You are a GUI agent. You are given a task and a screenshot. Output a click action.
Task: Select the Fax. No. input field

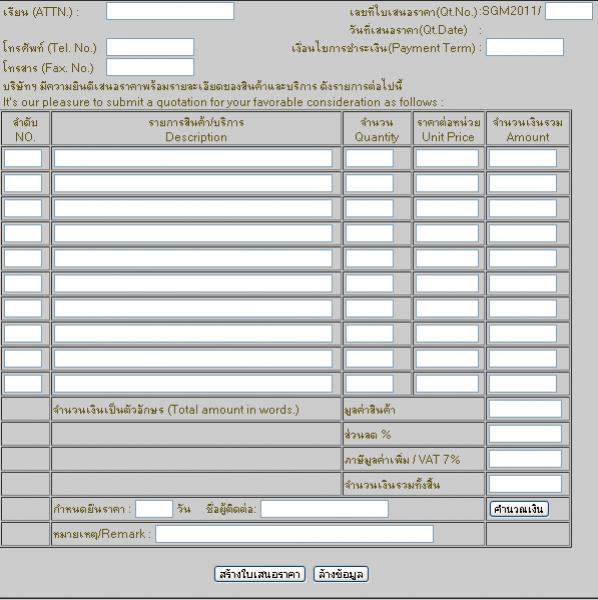pyautogui.click(x=150, y=67)
